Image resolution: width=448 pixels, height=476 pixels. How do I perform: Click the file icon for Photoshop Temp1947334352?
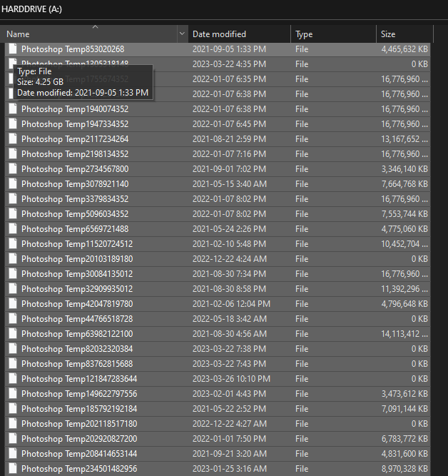13,124
